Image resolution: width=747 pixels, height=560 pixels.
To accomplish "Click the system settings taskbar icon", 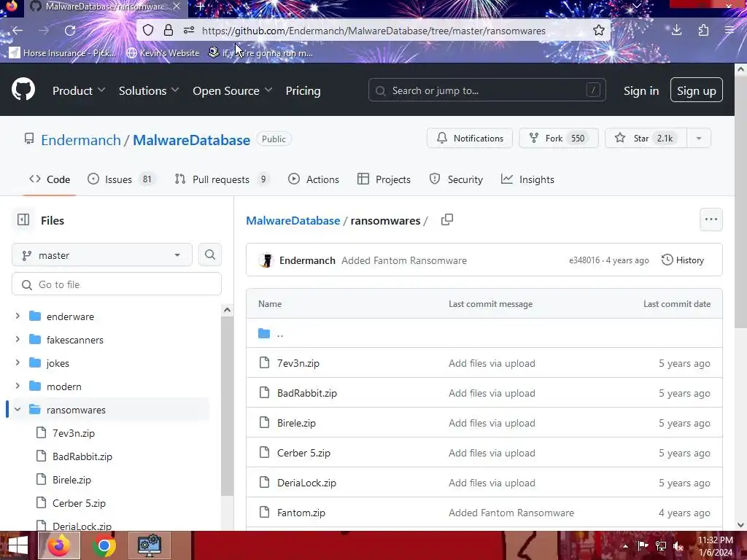I will 150,545.
